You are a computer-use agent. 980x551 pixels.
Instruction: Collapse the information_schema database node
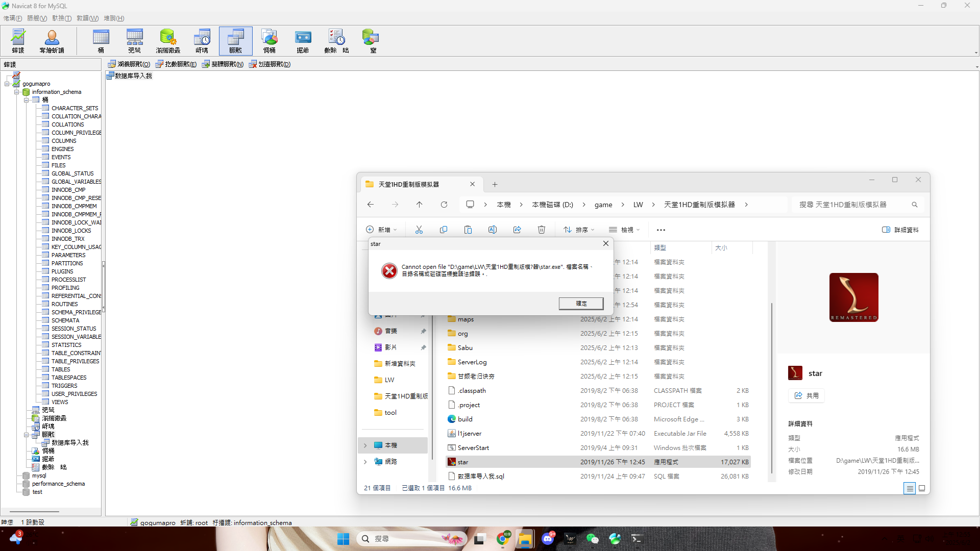tap(17, 92)
